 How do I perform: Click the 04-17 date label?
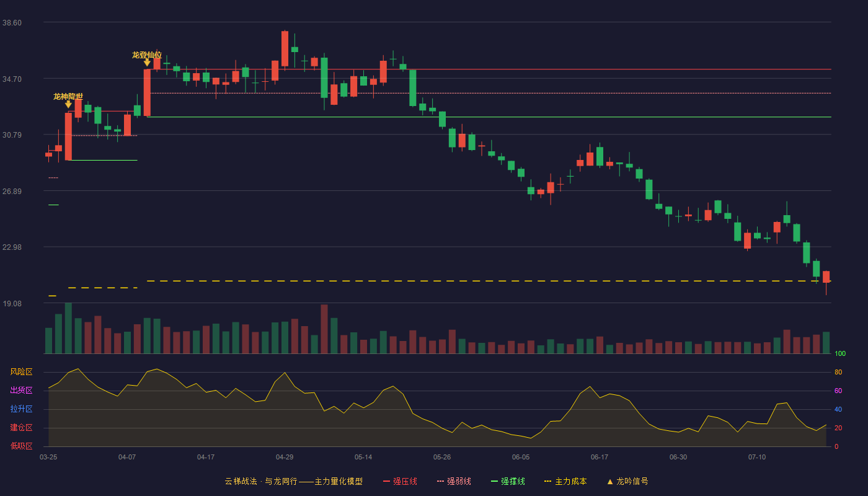pos(206,457)
